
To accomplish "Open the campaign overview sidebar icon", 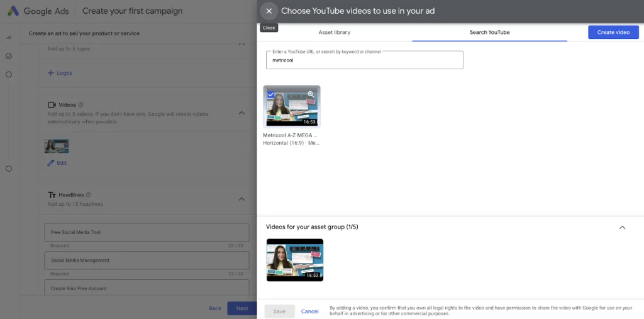I will pos(9,38).
